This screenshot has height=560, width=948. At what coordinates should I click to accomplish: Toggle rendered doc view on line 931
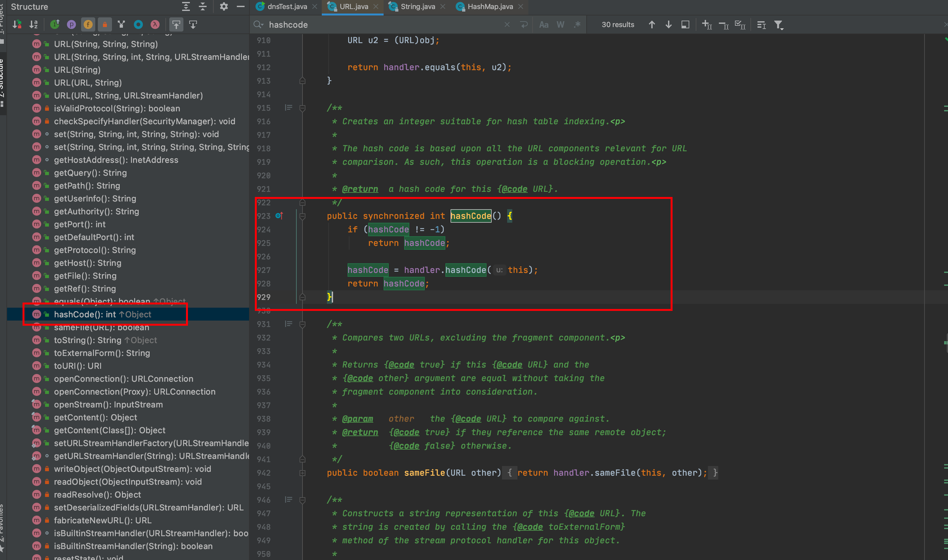pyautogui.click(x=289, y=324)
